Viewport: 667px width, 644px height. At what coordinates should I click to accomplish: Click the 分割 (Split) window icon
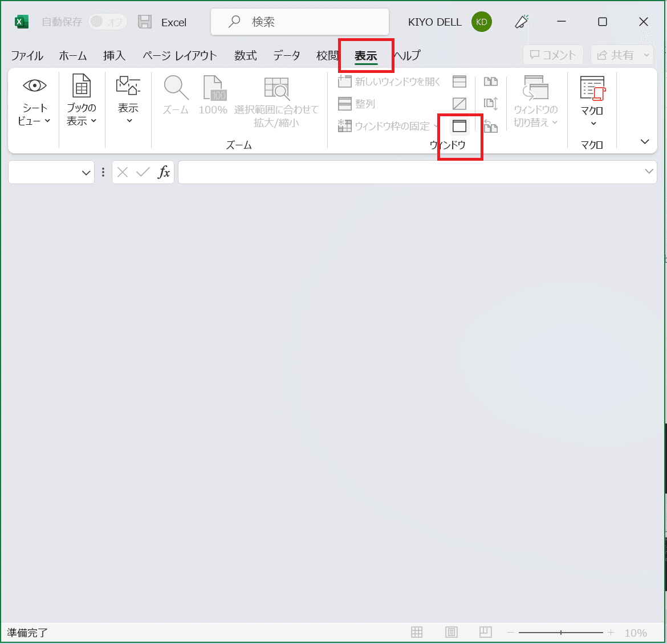(459, 81)
